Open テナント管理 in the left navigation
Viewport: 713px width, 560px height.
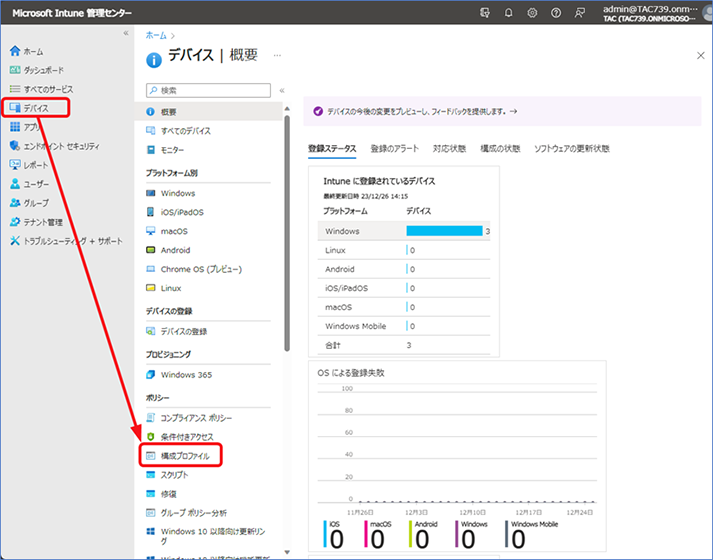point(36,222)
